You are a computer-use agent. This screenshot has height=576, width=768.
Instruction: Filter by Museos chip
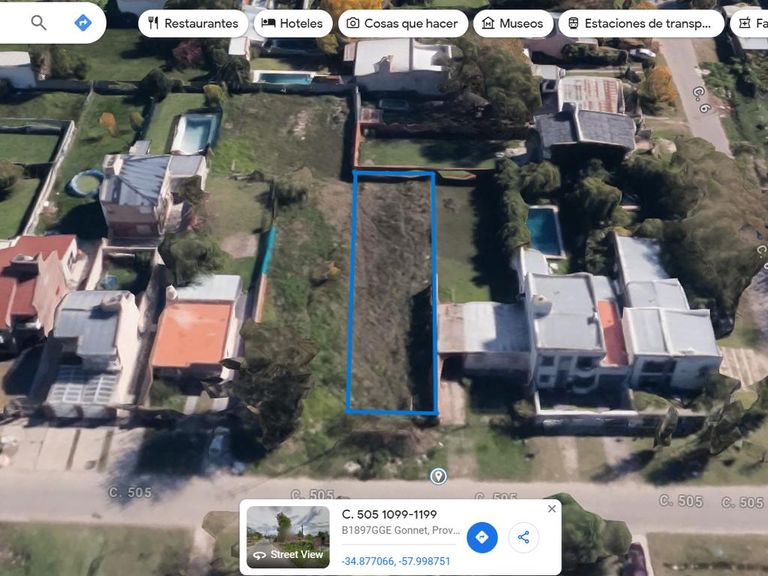(513, 24)
